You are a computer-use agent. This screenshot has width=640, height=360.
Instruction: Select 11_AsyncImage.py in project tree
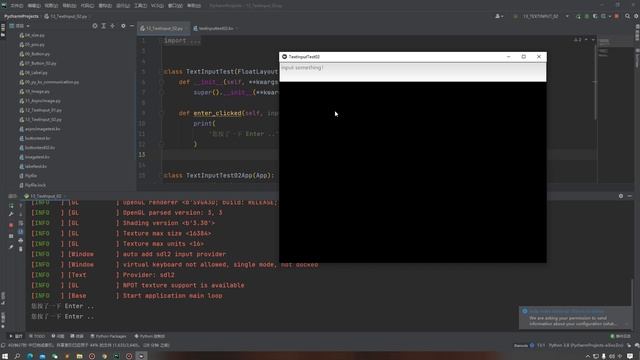pos(40,101)
